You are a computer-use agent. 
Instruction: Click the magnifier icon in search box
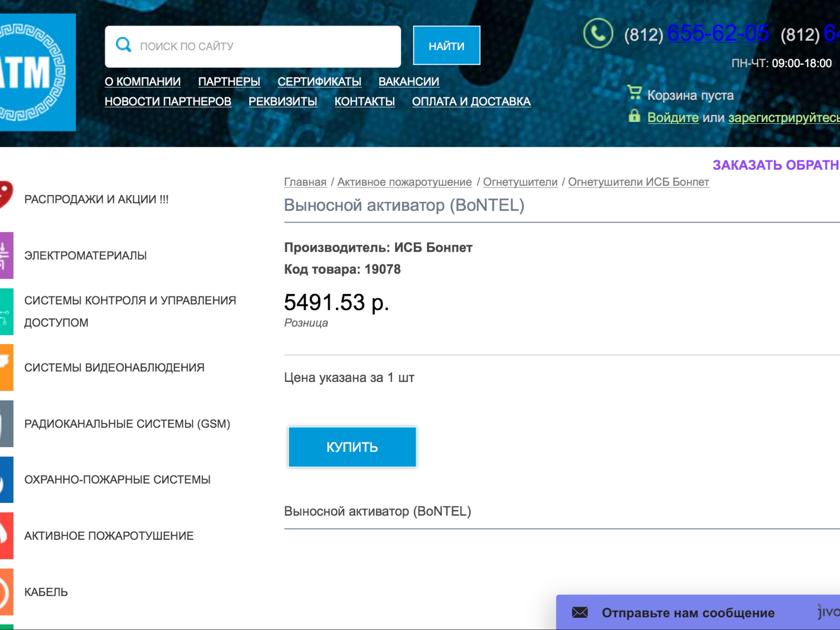point(123,44)
